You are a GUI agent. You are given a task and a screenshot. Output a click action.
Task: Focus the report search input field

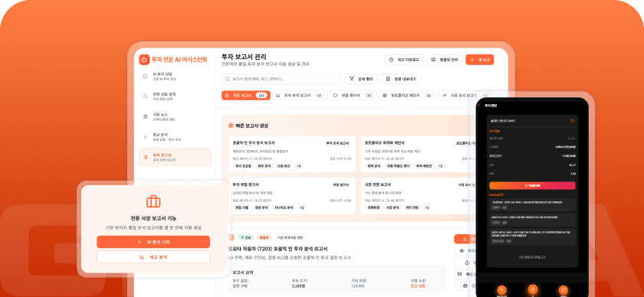281,79
